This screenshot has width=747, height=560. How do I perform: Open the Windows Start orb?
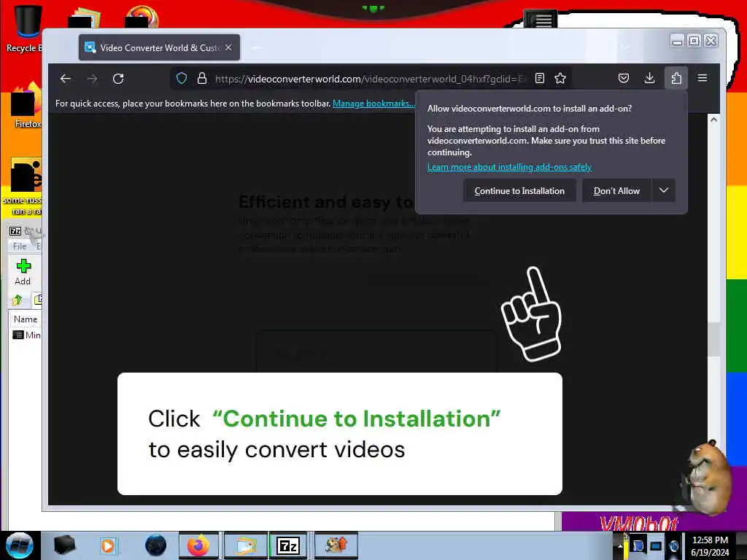(x=20, y=545)
